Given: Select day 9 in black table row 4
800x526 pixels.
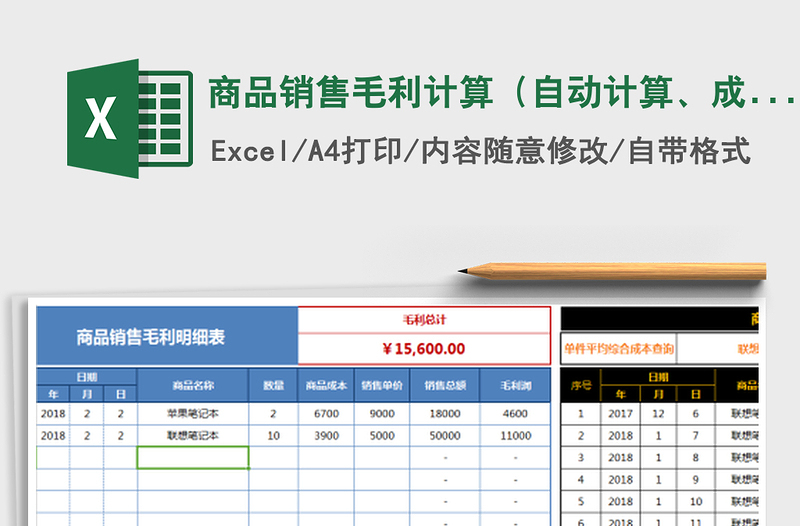Looking at the screenshot, I should click(695, 480).
